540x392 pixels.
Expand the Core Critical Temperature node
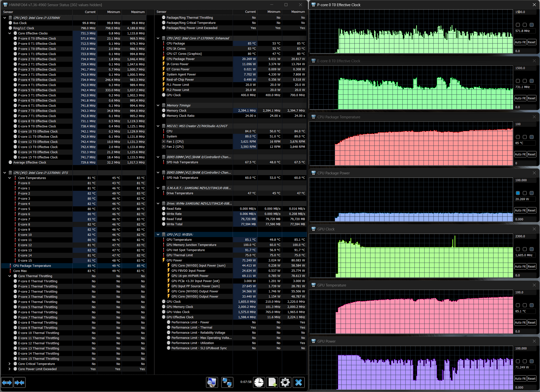pyautogui.click(x=10, y=364)
